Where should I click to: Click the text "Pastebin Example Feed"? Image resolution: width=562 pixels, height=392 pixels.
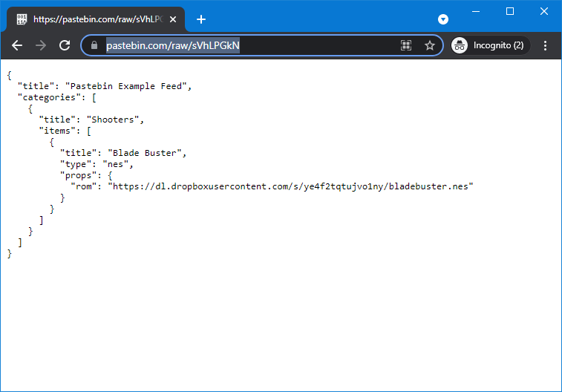[x=125, y=86]
